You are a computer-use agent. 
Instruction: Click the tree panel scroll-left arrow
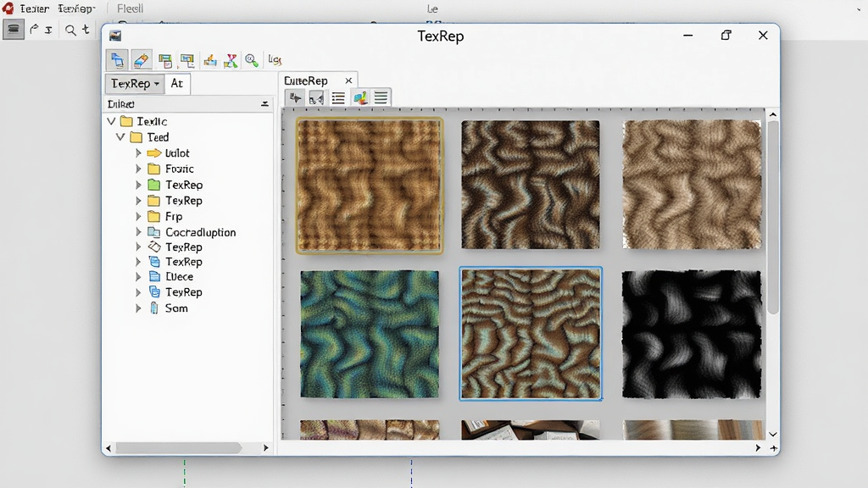pos(108,448)
